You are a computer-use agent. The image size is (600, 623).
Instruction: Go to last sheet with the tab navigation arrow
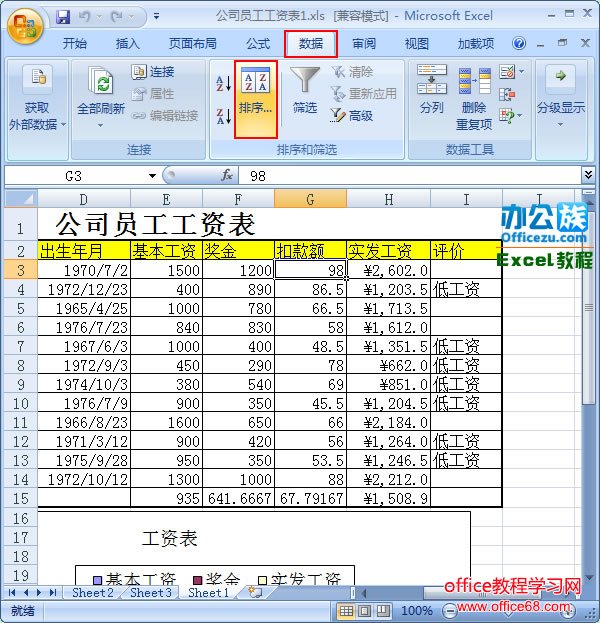point(53,592)
